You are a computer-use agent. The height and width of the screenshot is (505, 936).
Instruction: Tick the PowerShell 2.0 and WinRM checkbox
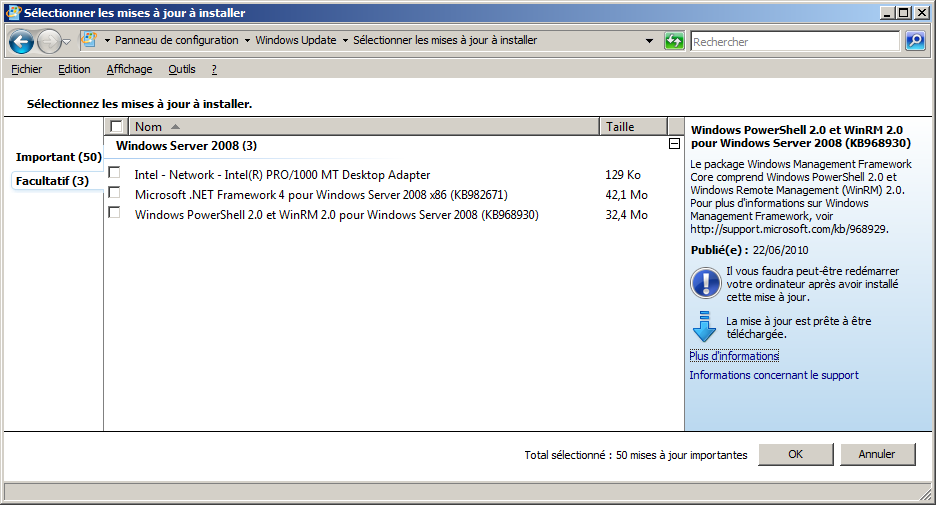pos(115,213)
